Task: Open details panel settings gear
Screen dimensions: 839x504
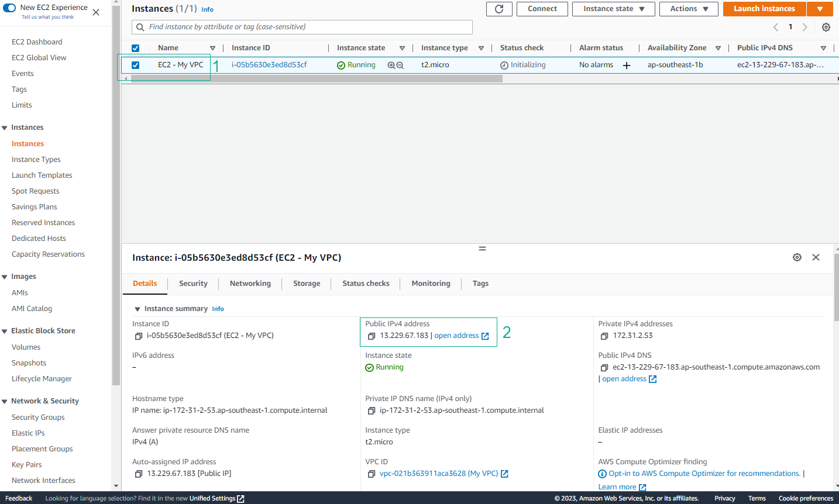Action: coord(797,257)
